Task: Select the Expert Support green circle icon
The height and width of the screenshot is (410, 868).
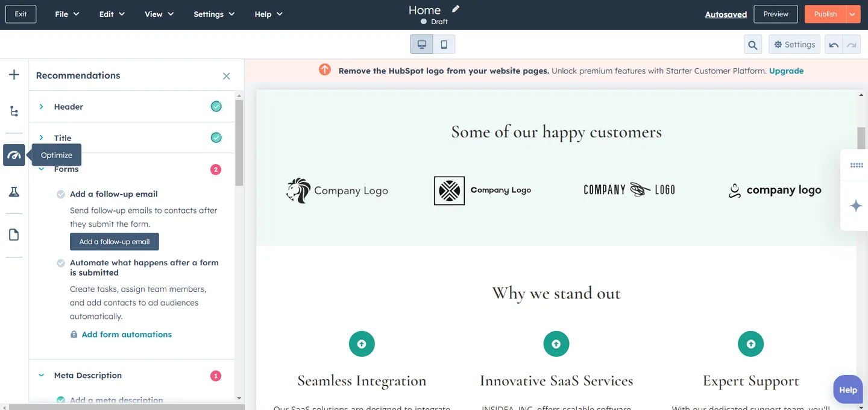Action: click(751, 344)
